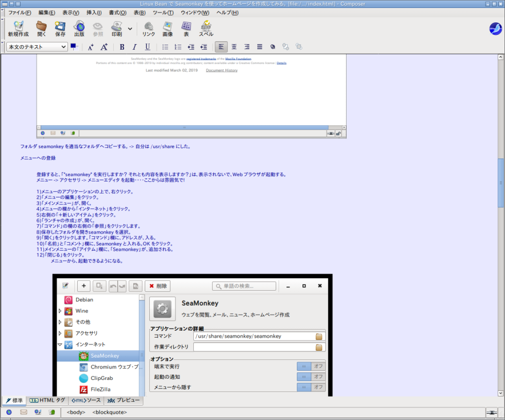Viewport: 505px width, 420px height.
Task: Open ツール(T) menu
Action: [x=163, y=13]
